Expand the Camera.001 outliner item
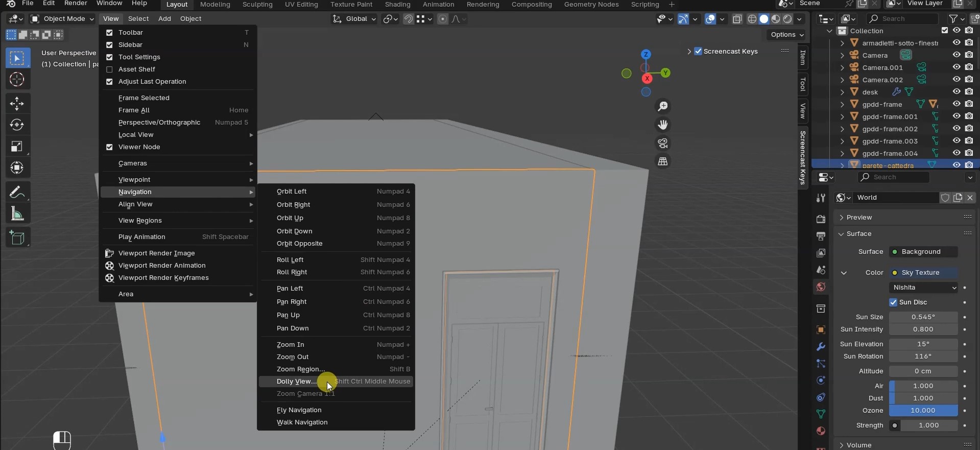 tap(842, 67)
